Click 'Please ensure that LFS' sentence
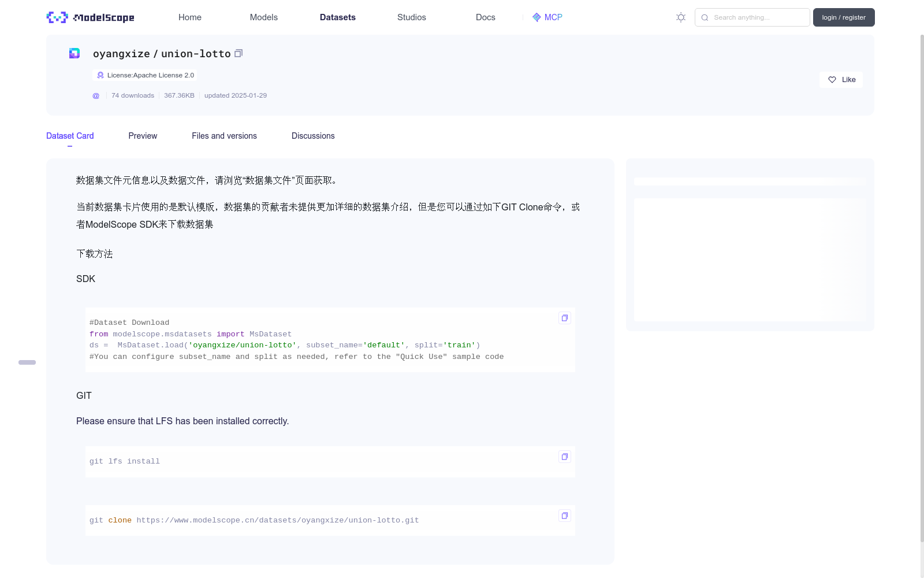Viewport: 924px width, 578px height. click(182, 421)
